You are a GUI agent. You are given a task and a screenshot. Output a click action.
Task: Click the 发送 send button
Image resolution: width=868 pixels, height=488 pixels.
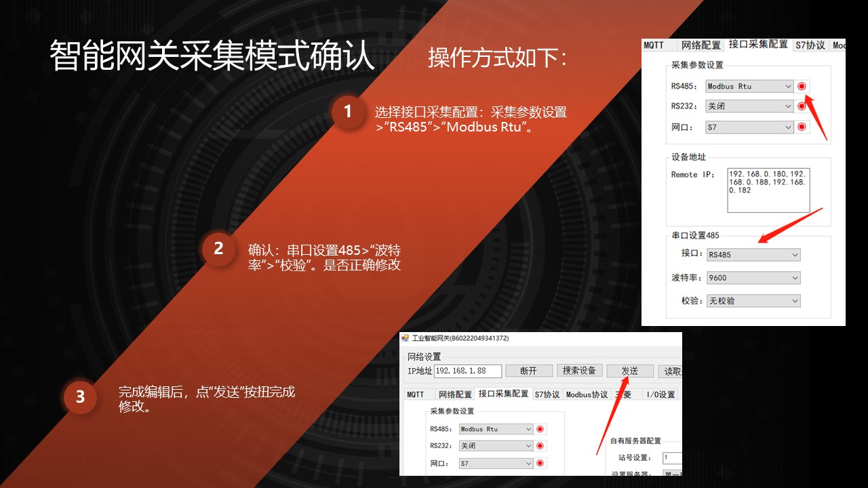coord(630,371)
